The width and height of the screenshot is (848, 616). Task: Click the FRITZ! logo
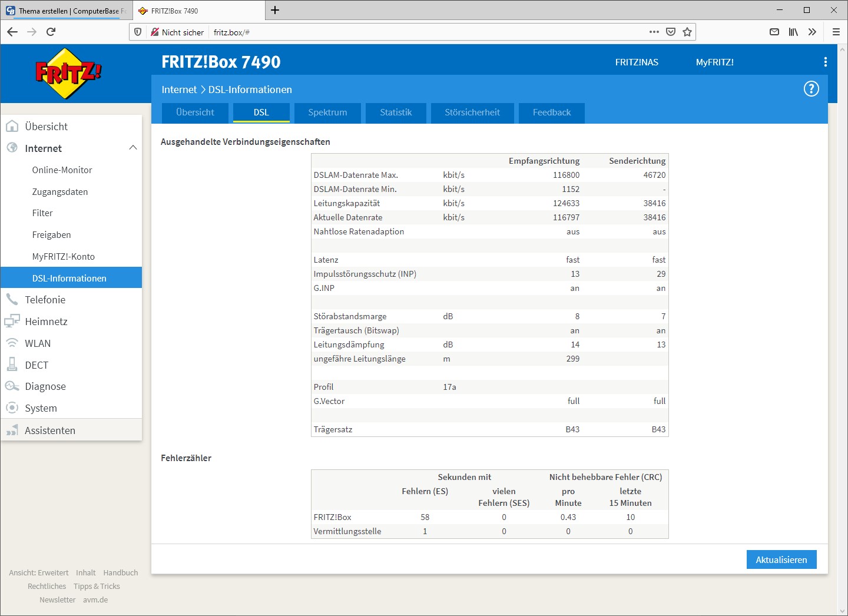click(x=68, y=73)
